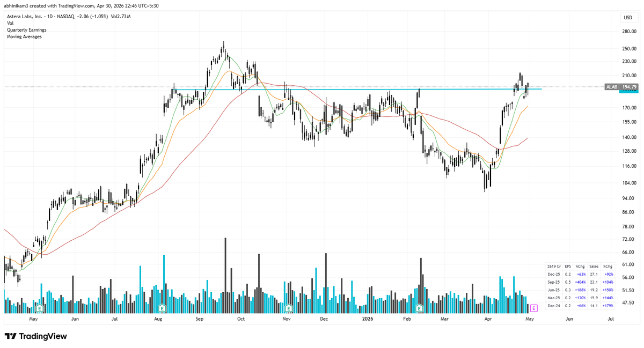Click the "+404%" EPS change value

coord(580,282)
